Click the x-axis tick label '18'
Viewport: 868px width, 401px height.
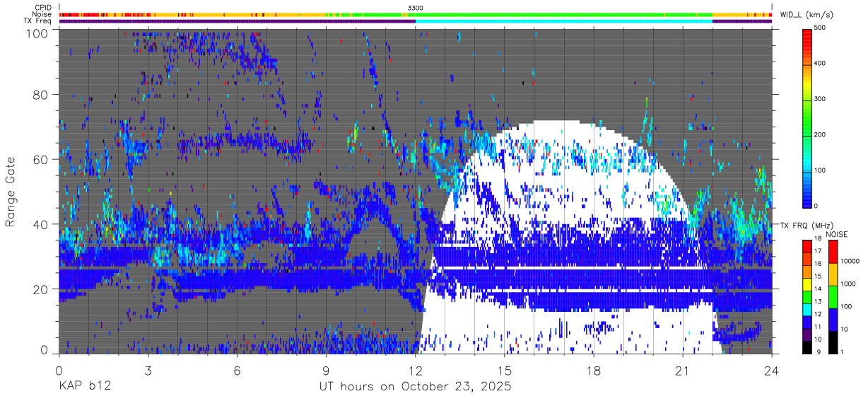[x=594, y=371]
